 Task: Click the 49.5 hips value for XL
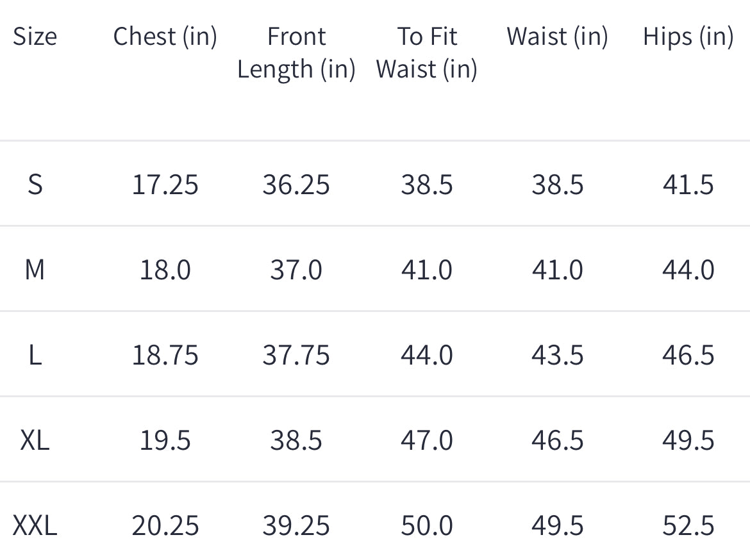click(x=688, y=440)
